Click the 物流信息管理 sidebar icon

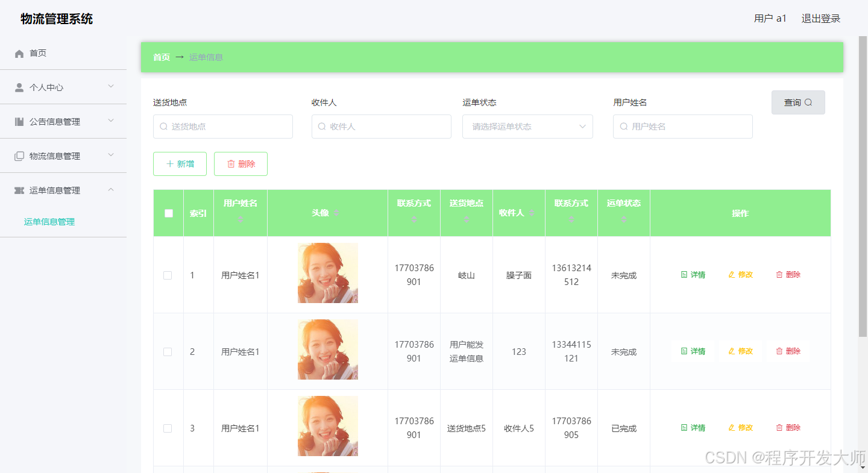(19, 156)
